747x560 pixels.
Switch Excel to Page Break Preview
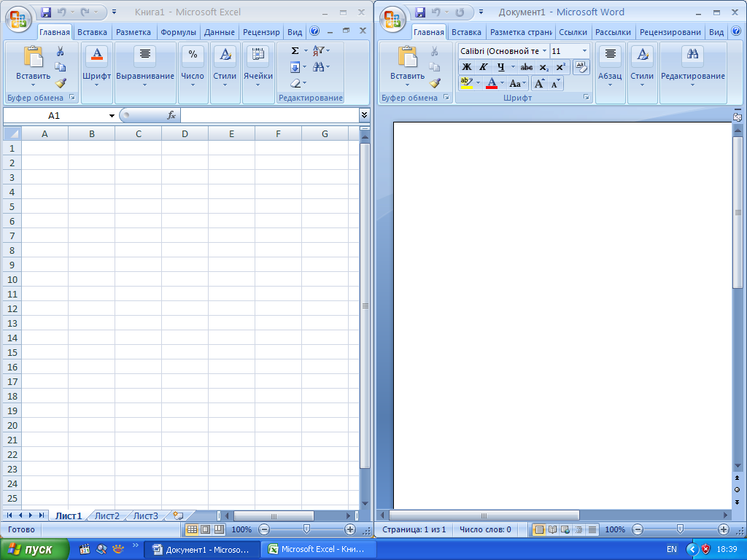pos(219,529)
